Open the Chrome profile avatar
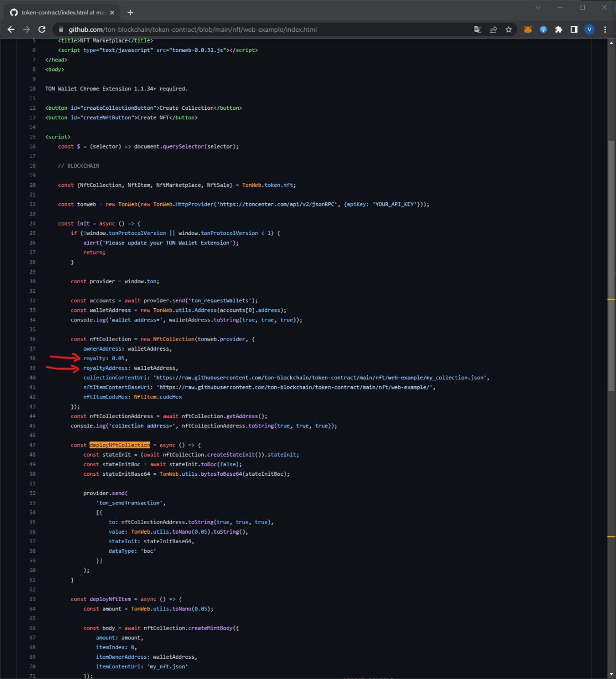This screenshot has height=679, width=616. 589,30
